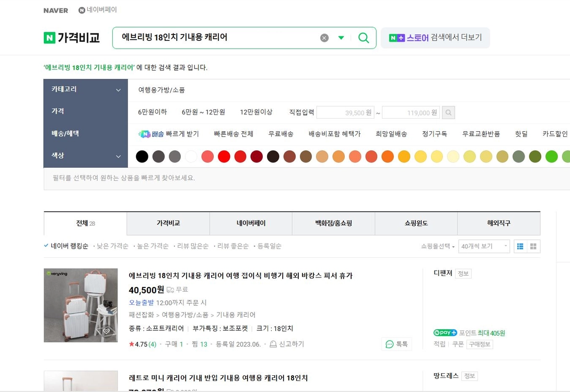This screenshot has height=392, width=570.
Task: Open N+ 스토어 검색에서 더보기 button
Action: (435, 38)
